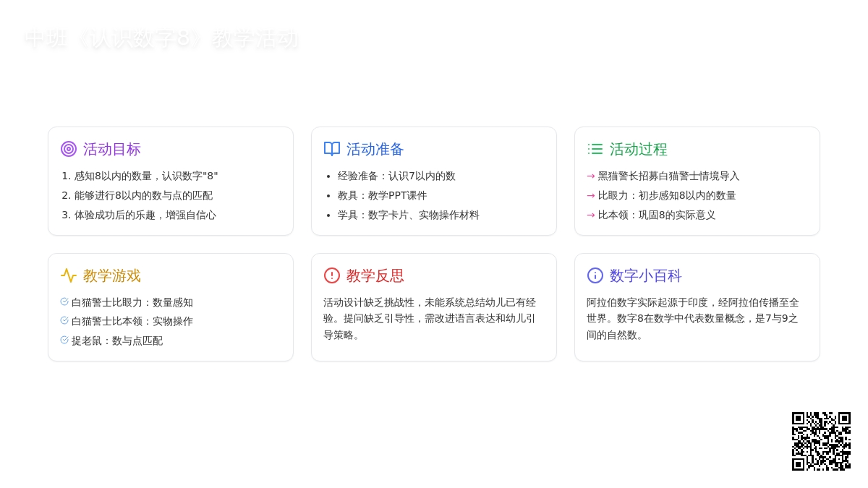Click goal 感知8以内的数量,认识数字"8"
This screenshot has width=868, height=488.
pos(146,176)
